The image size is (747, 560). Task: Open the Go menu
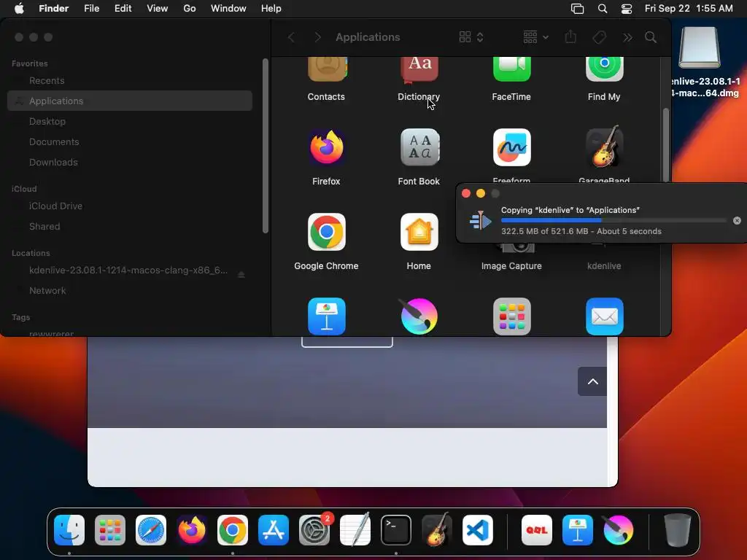(190, 9)
